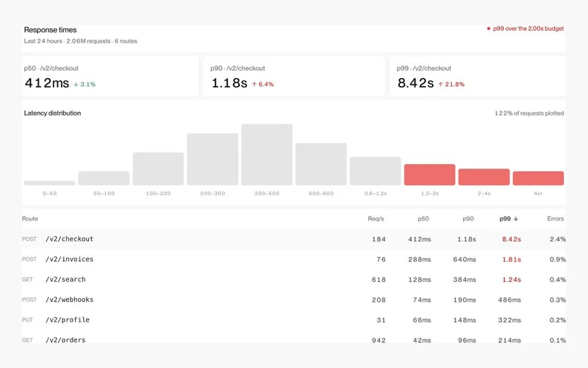Select the 100-200 histogram bar
Viewport: 588px width, 368px height.
point(158,169)
